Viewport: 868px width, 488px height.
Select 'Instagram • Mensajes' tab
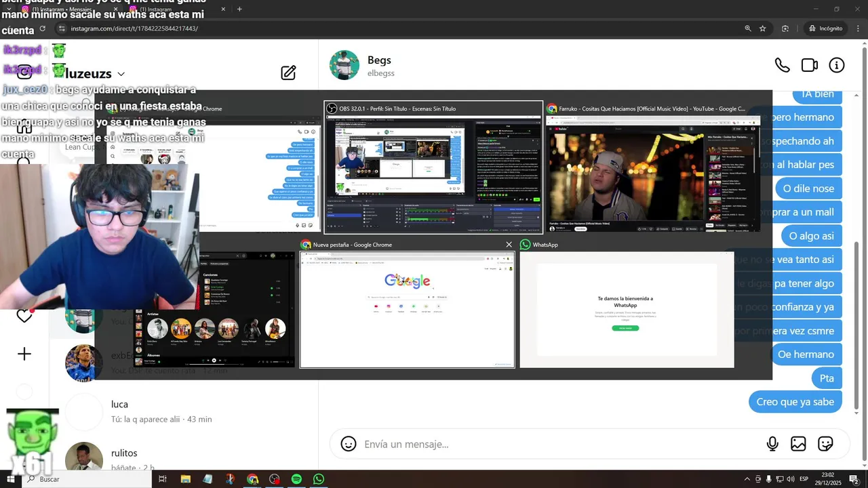(x=68, y=9)
